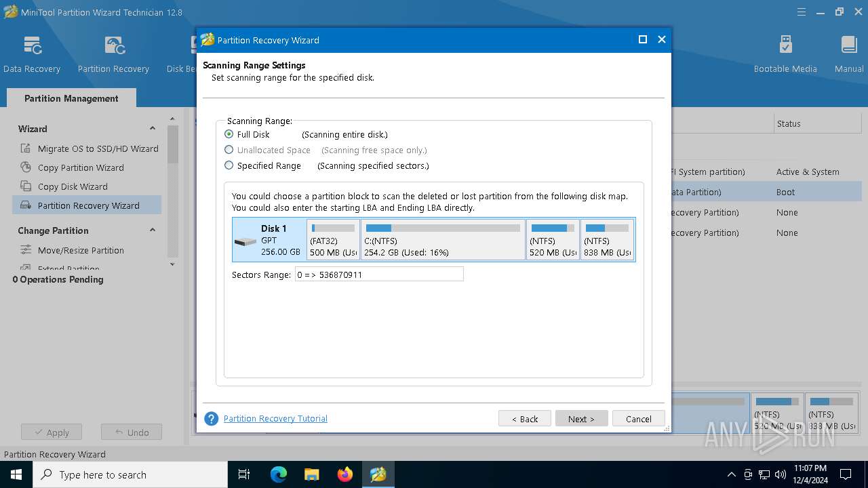
Task: Click Copy Disk Wizard icon
Action: click(26, 186)
